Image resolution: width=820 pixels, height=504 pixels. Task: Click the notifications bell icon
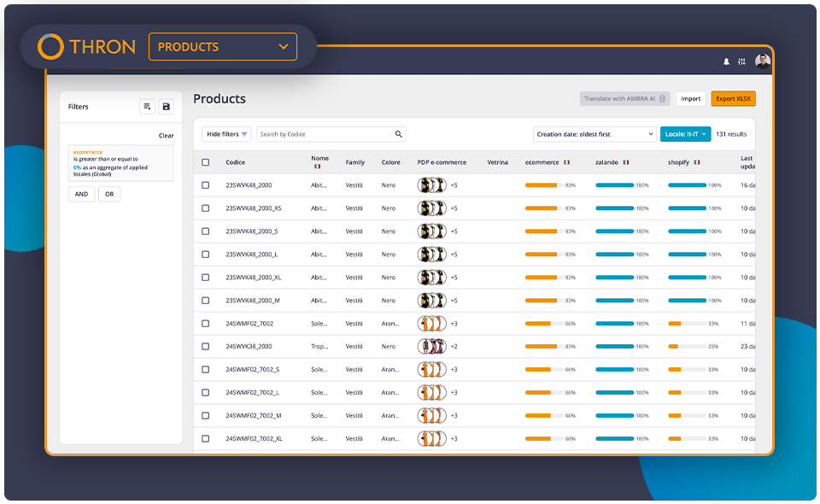click(x=727, y=62)
